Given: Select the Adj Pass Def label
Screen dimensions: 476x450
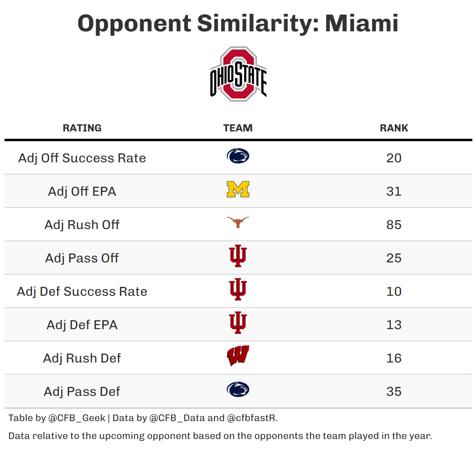Looking at the screenshot, I should click(x=82, y=391).
